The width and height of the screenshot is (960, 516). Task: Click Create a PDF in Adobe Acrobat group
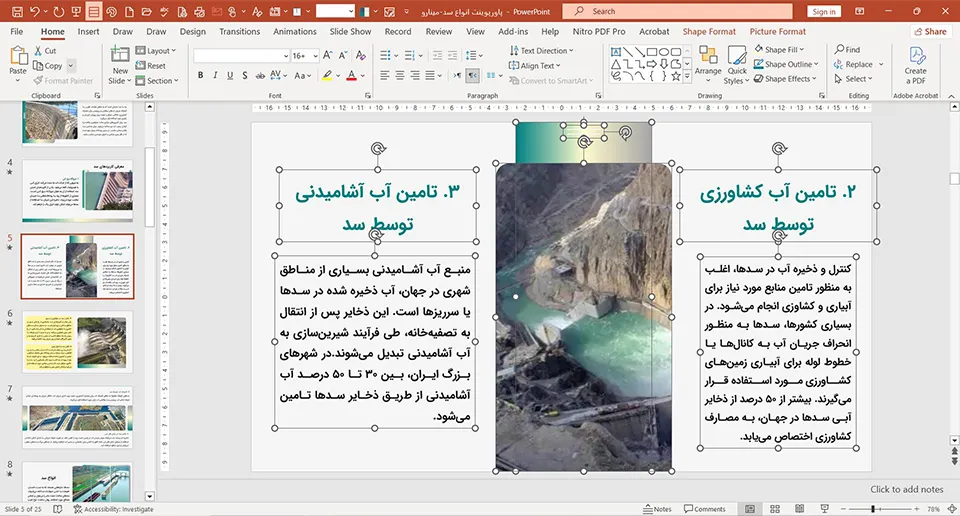[915, 65]
